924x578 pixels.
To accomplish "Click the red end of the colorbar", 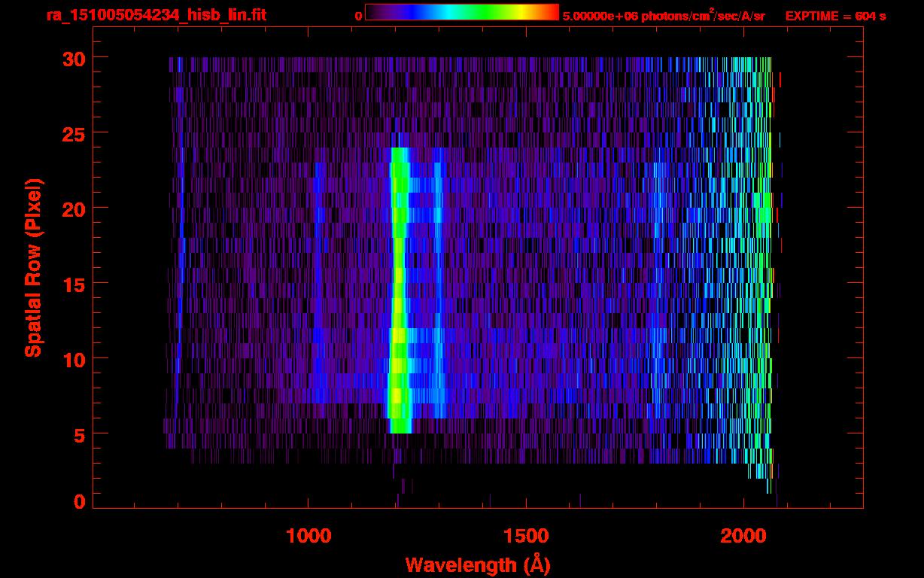I will [x=551, y=12].
